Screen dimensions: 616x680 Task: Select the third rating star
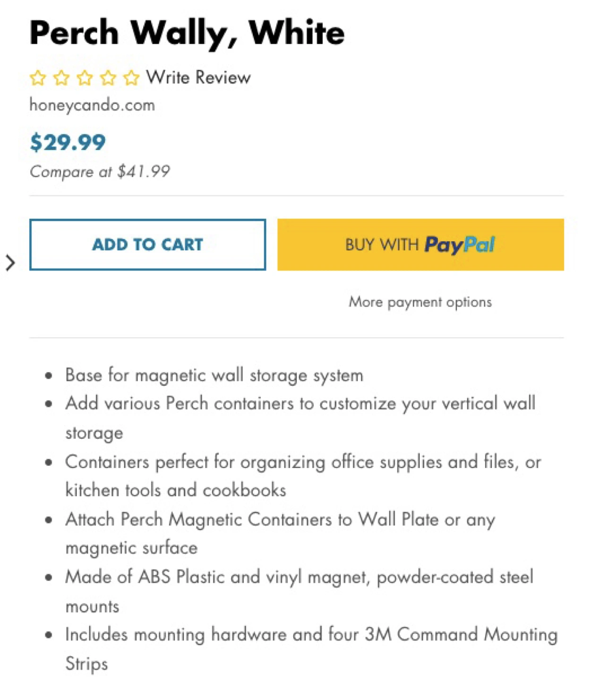click(x=85, y=78)
